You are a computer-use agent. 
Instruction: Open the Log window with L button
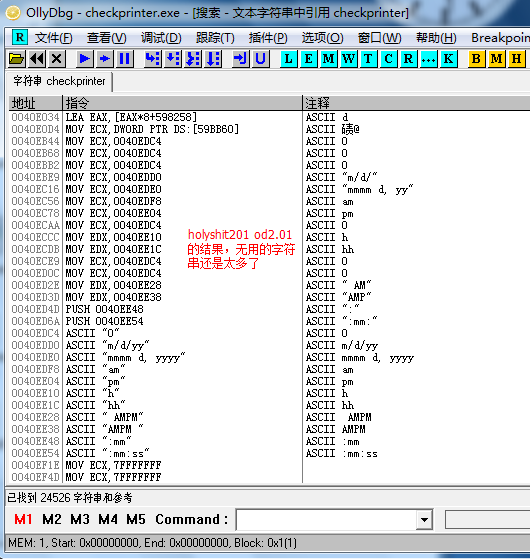coord(289,58)
